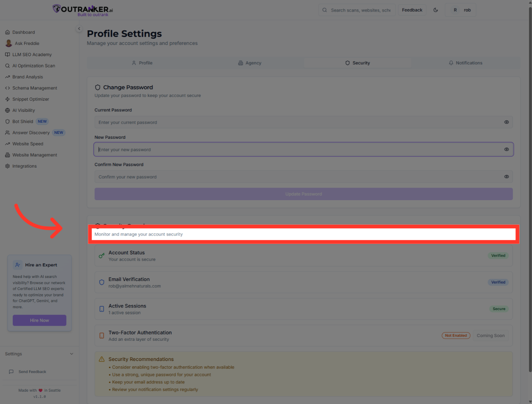
Task: Open the AI Optimization Scan tool
Action: pos(34,65)
